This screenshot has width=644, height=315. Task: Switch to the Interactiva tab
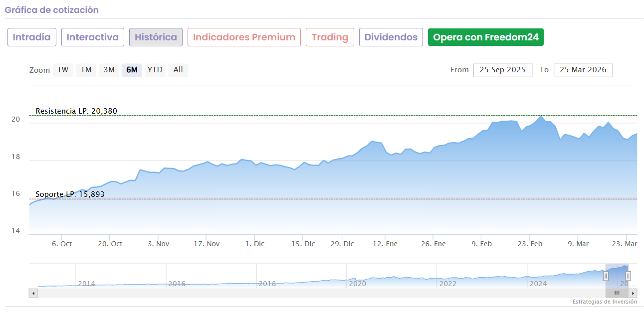(93, 37)
